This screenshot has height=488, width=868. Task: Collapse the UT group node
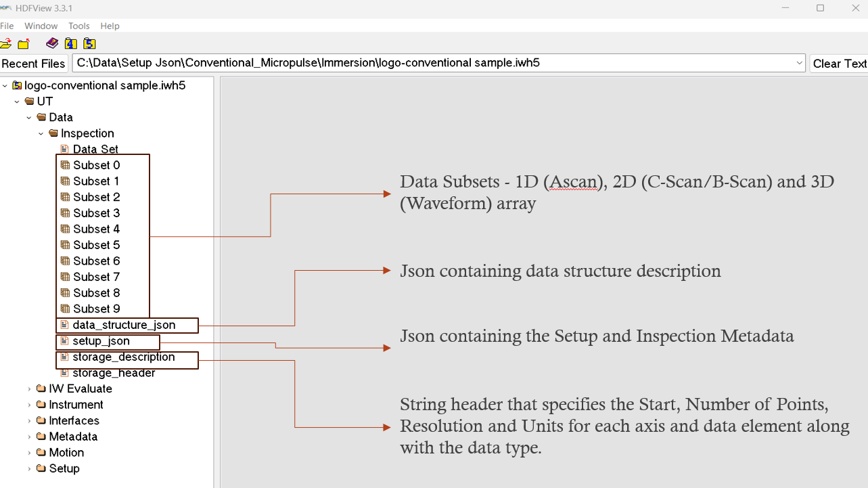(x=17, y=102)
